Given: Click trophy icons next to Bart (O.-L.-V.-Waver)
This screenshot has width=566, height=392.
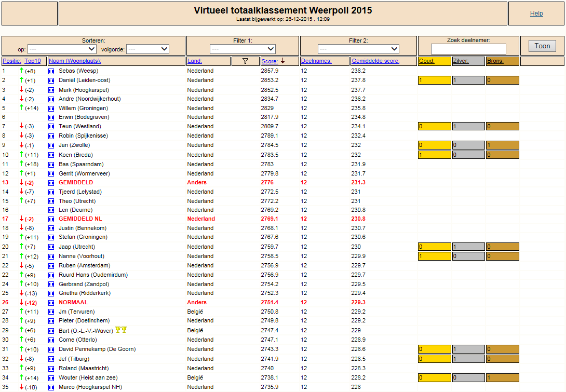Looking at the screenshot, I should (x=121, y=330).
